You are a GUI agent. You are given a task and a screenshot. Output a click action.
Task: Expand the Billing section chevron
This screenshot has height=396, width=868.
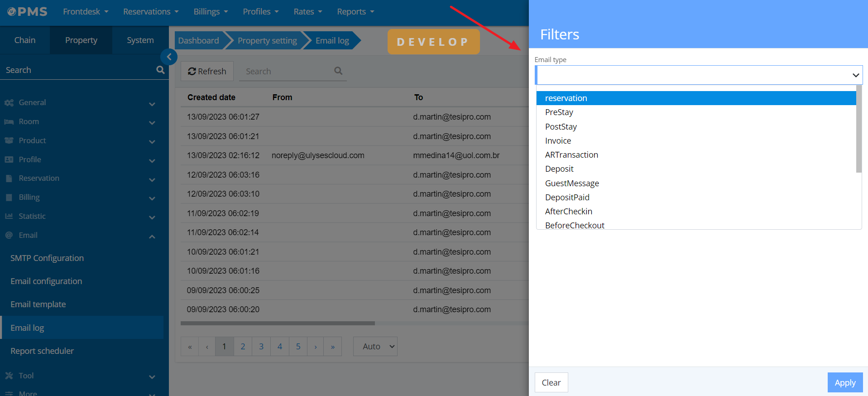(152, 198)
